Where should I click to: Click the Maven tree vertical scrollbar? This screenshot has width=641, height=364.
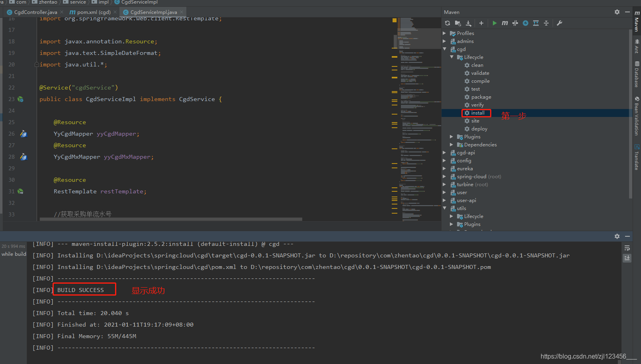630,113
